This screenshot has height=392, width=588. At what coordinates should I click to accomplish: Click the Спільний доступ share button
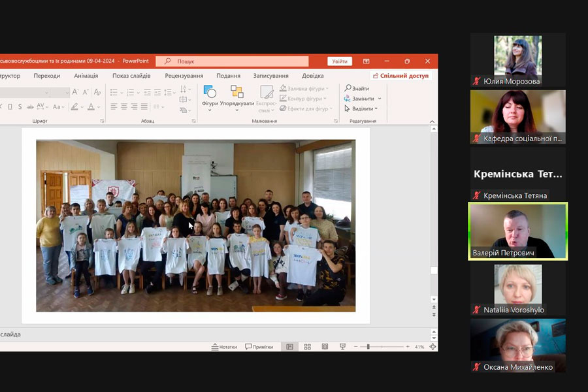tap(400, 76)
